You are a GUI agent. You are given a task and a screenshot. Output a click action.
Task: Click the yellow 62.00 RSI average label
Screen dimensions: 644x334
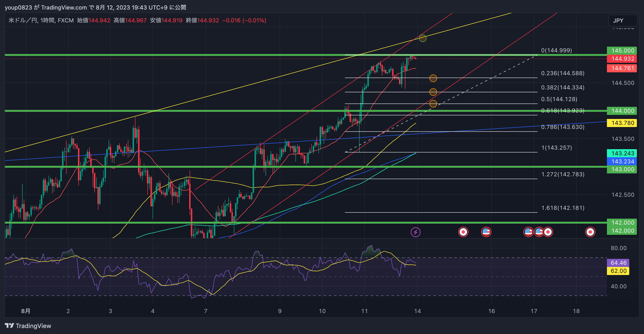pyautogui.click(x=618, y=271)
